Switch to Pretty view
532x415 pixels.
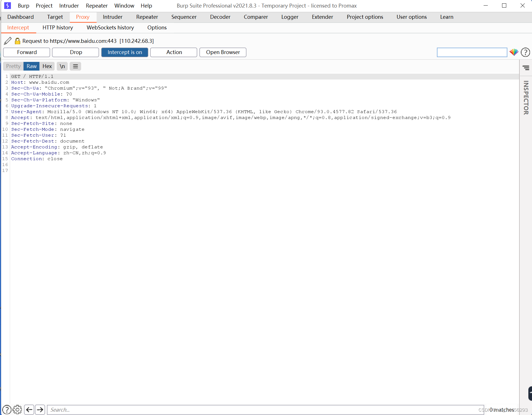[13, 66]
